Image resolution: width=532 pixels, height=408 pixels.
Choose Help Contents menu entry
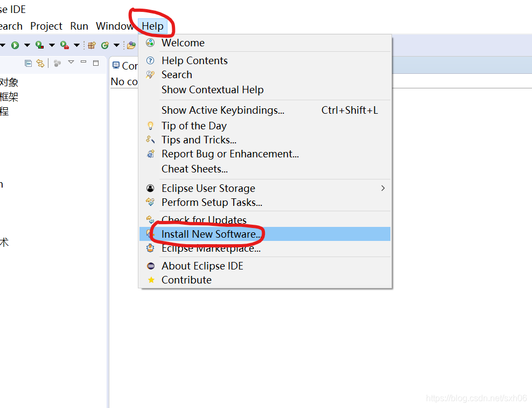265,60
